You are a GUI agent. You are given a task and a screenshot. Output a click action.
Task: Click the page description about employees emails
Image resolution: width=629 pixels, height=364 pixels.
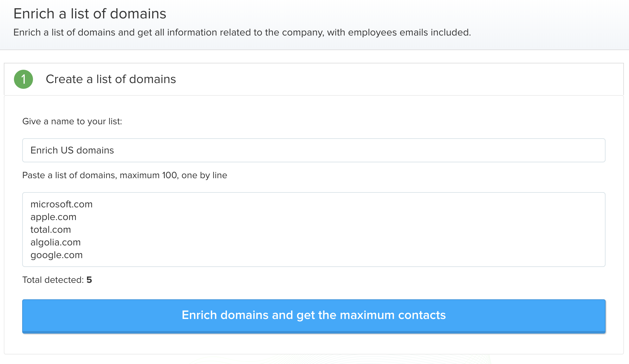[242, 32]
